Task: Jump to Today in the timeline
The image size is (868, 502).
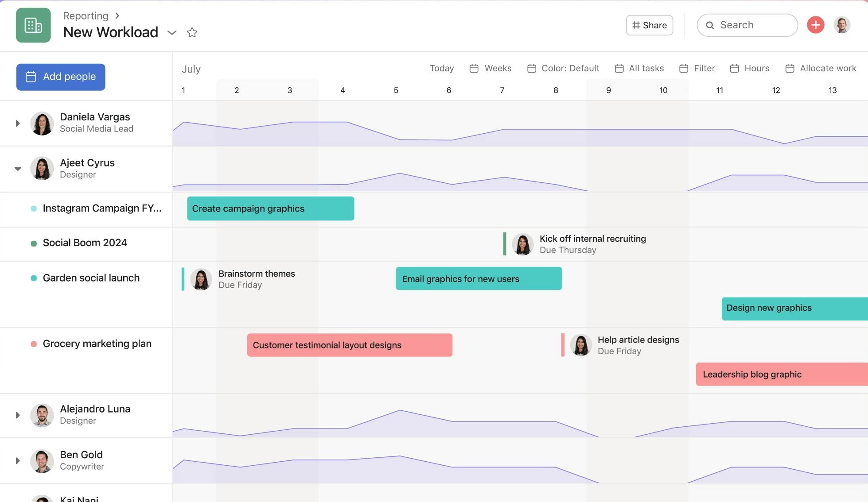Action: click(441, 68)
